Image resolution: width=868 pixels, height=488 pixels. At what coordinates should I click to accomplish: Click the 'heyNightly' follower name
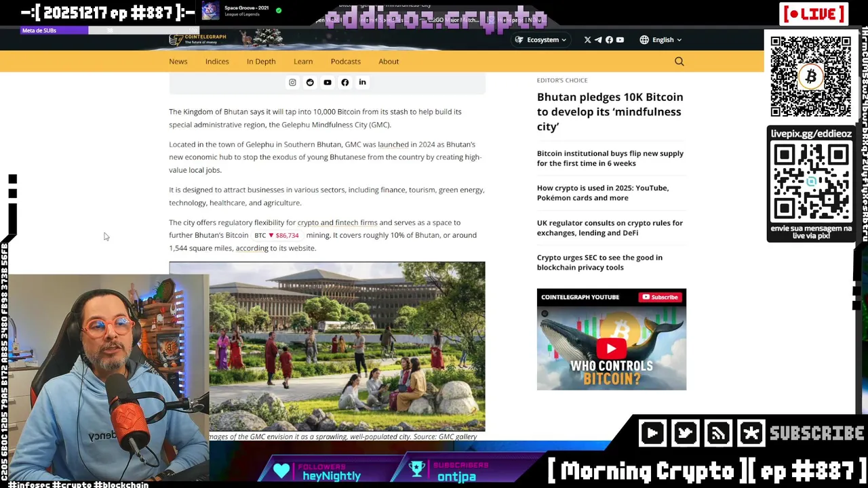click(x=332, y=476)
